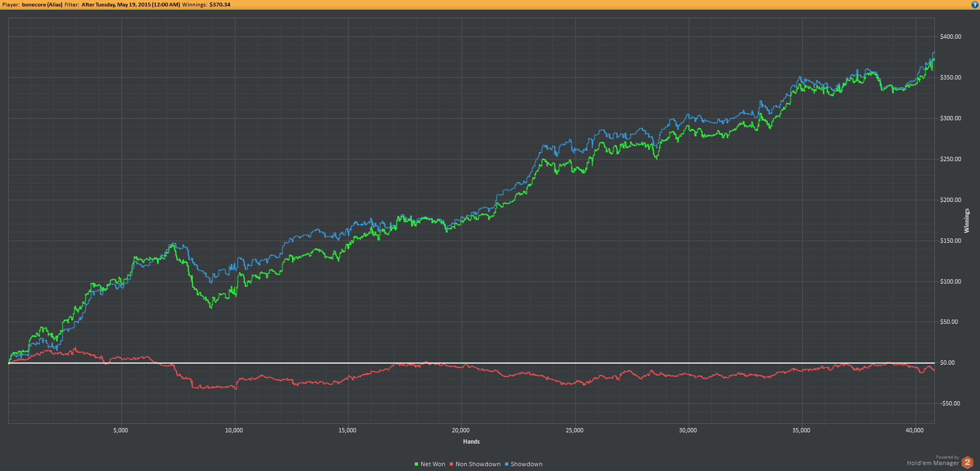The height and width of the screenshot is (471, 980).
Task: Toggle the Net Won legend label
Action: coord(433,464)
